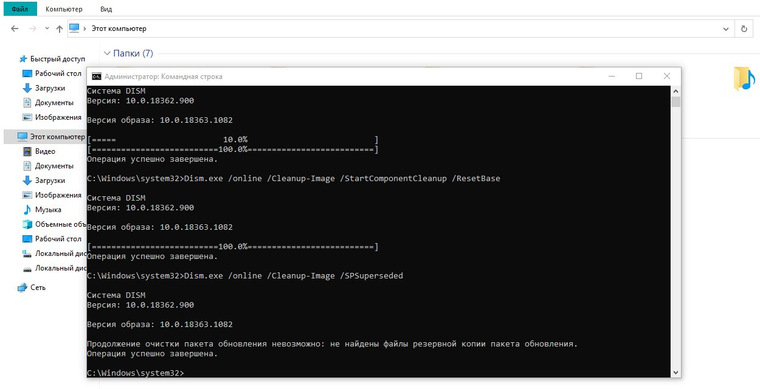Click the console scrollbar up arrow

(x=676, y=91)
